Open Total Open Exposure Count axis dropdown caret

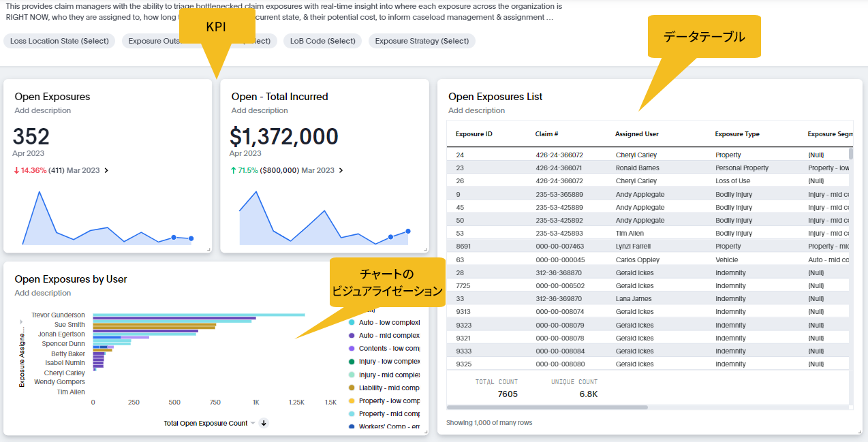pos(253,423)
